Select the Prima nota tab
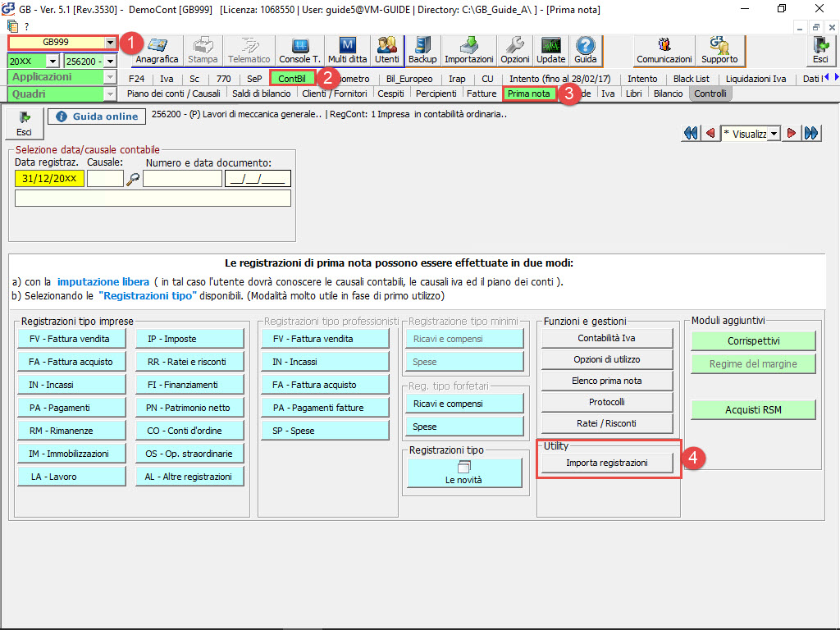Screen dimensions: 840x630 pyautogui.click(x=528, y=94)
